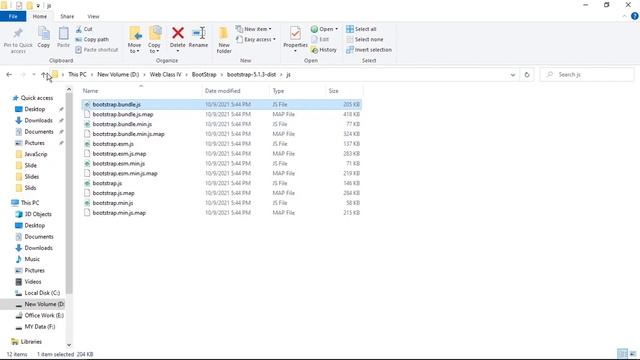Sort by Name column header
Viewport: 640px width, 360px height.
click(141, 91)
